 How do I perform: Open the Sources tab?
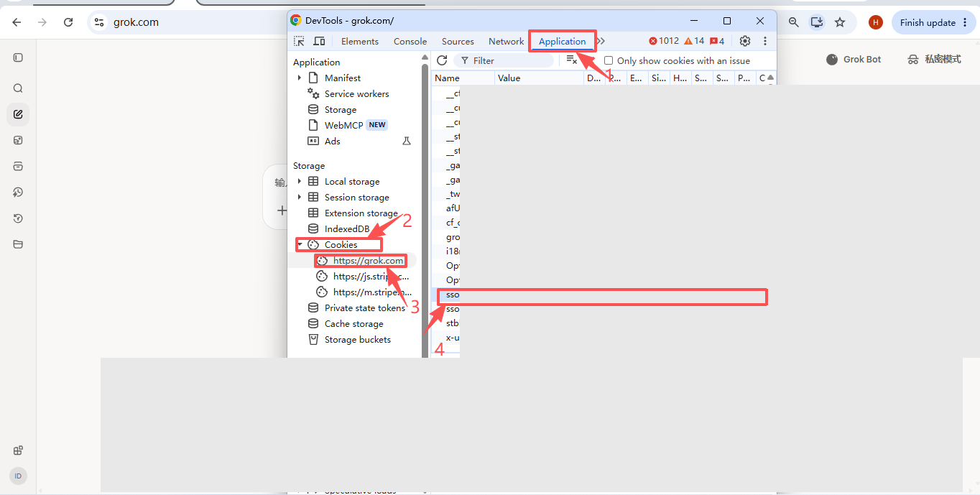458,42
